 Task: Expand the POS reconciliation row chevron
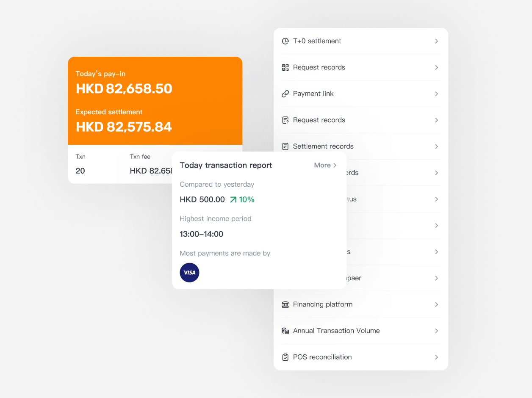[x=436, y=357]
